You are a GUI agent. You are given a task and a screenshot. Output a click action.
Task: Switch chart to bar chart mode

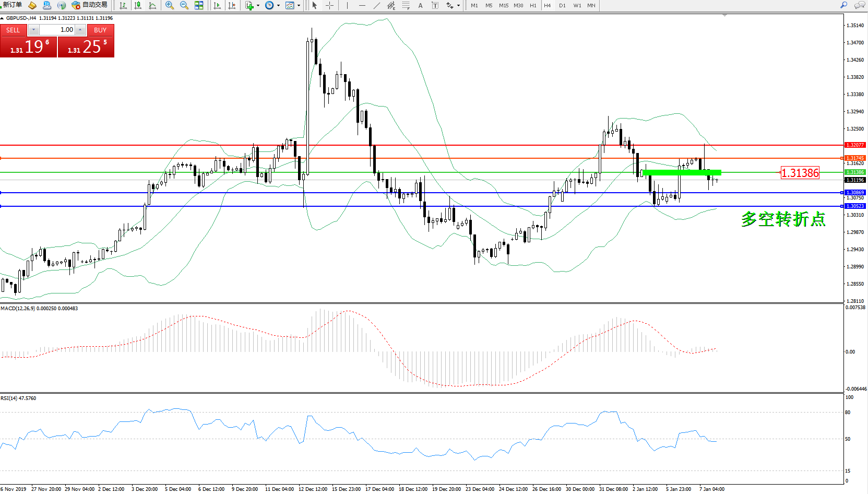click(x=123, y=5)
